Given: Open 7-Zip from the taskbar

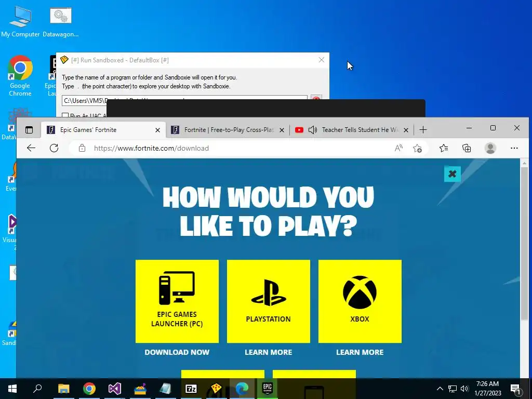Looking at the screenshot, I should pos(191,389).
